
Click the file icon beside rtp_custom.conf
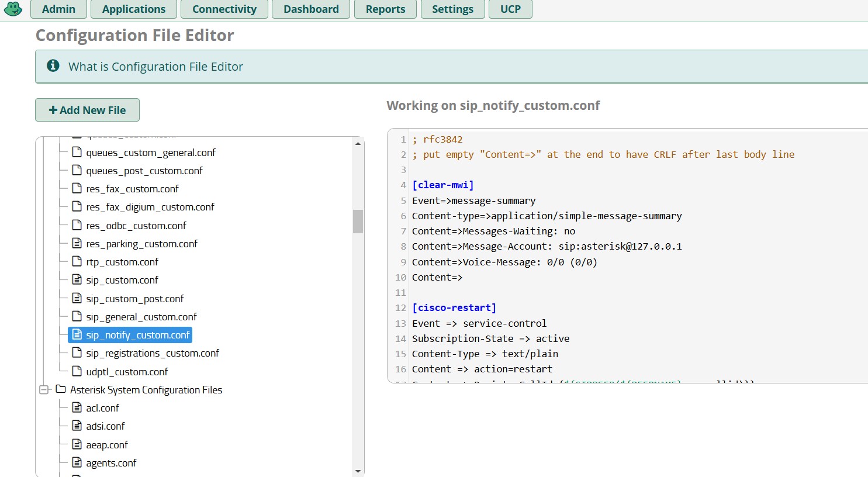[x=77, y=261]
